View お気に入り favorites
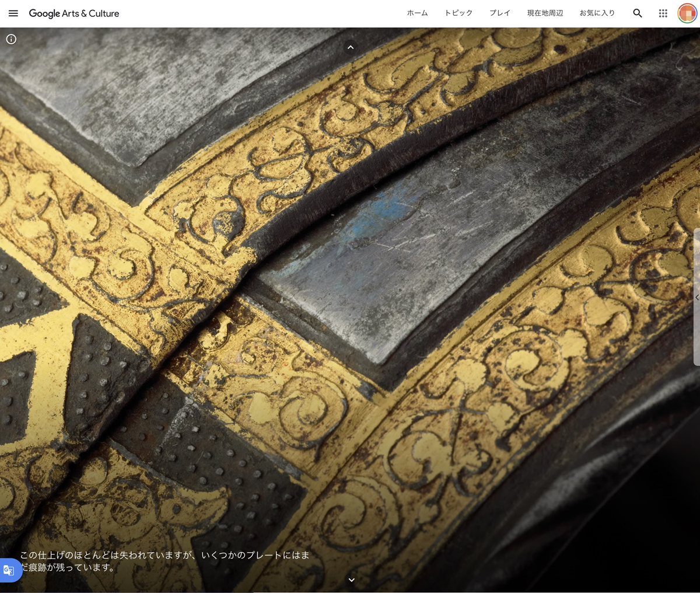 [x=597, y=13]
